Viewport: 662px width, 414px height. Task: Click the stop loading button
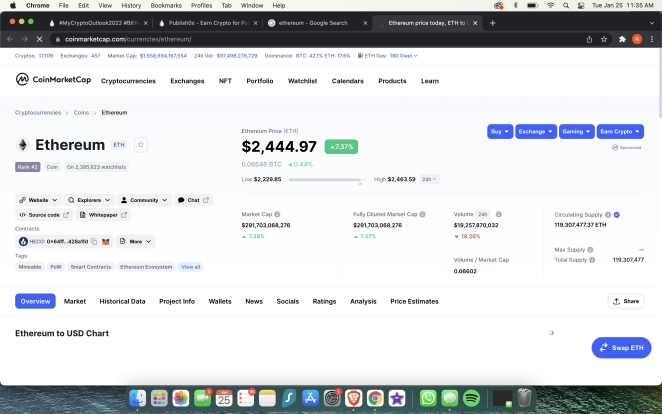tap(39, 39)
